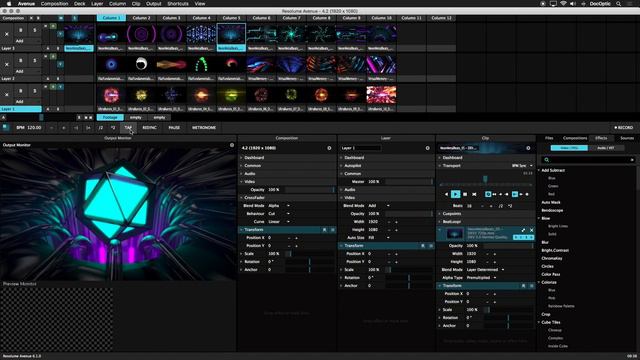Screen dimensions: 640x360
Task: Click the preset icon on Composition Transform
Action: [324, 230]
